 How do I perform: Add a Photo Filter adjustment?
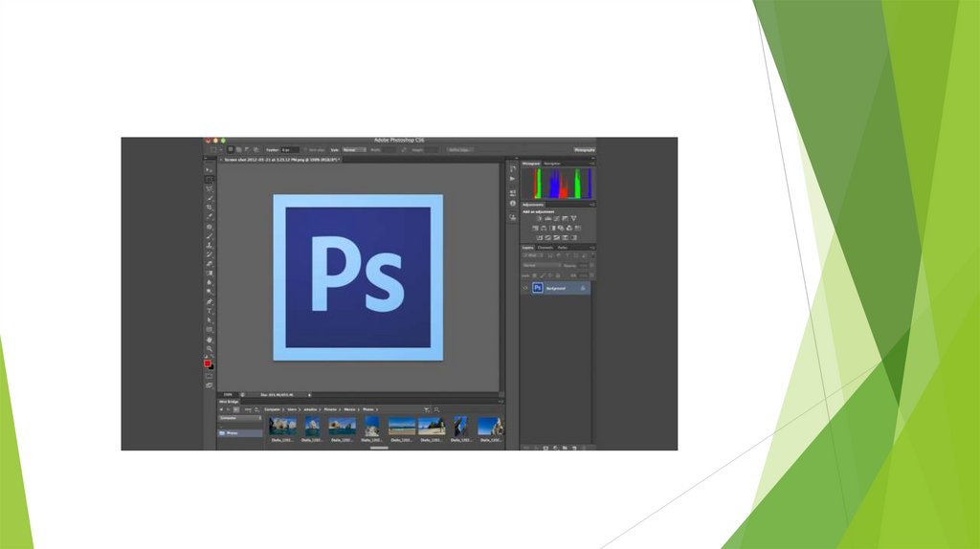click(561, 228)
